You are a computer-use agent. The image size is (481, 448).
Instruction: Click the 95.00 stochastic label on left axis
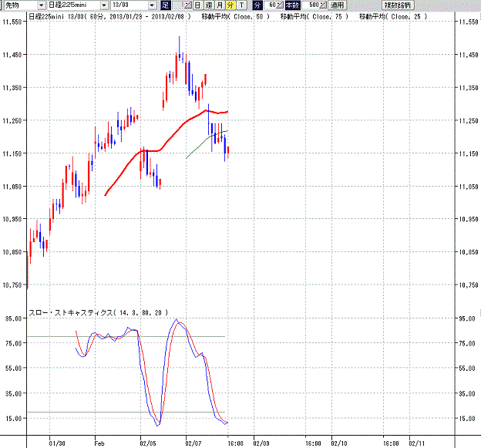tap(14, 318)
